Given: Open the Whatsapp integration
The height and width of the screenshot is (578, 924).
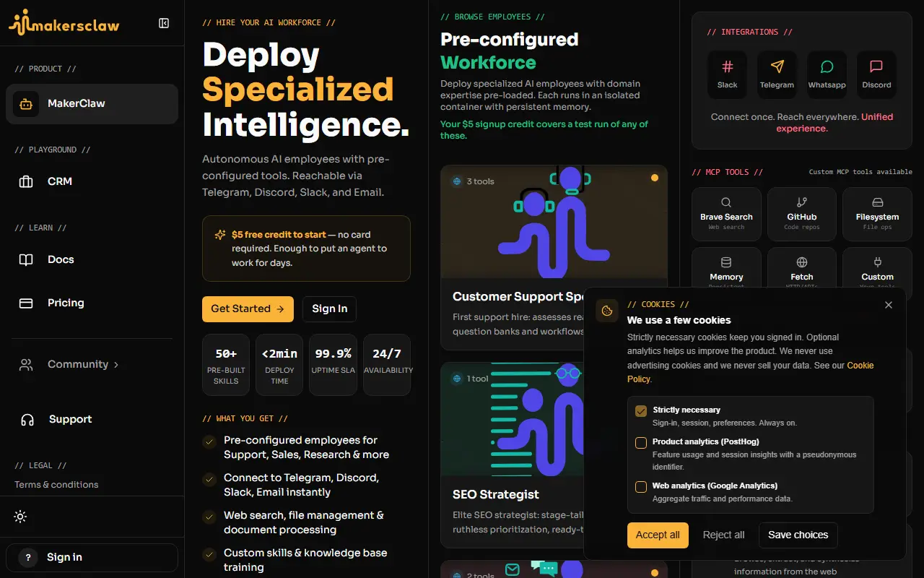Looking at the screenshot, I should (x=827, y=74).
